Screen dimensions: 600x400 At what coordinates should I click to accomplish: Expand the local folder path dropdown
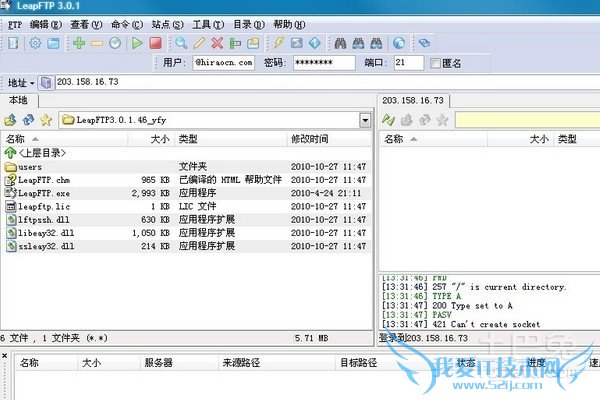coord(365,120)
